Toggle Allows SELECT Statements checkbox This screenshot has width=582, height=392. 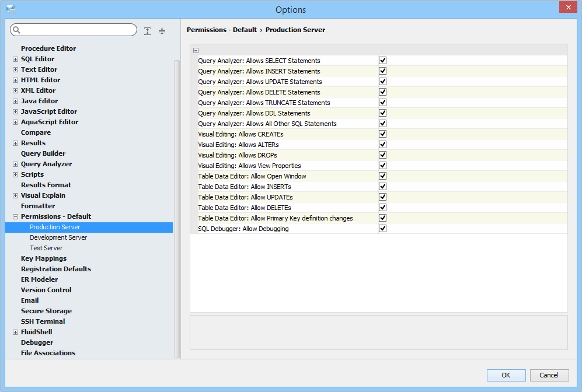pyautogui.click(x=383, y=61)
